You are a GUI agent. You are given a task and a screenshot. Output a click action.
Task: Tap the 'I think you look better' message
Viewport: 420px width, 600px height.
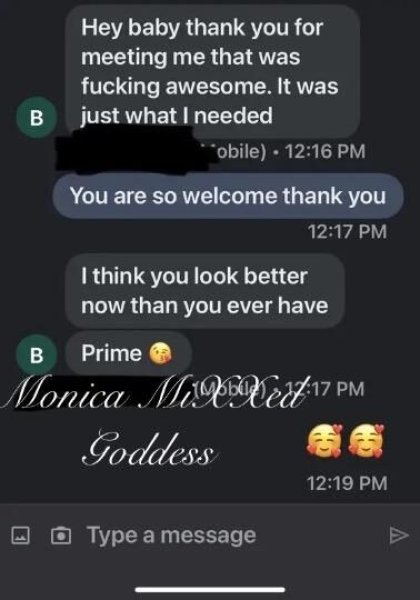pos(205,291)
